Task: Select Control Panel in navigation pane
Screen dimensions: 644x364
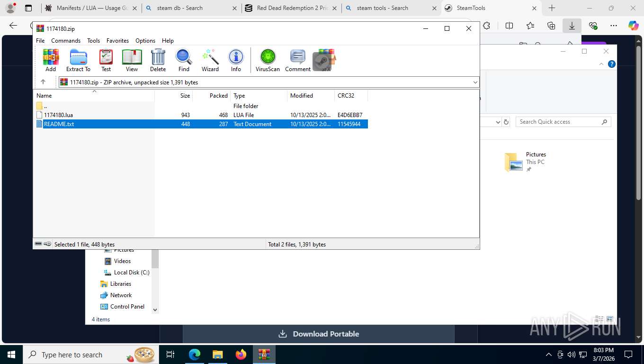Action: point(127,307)
